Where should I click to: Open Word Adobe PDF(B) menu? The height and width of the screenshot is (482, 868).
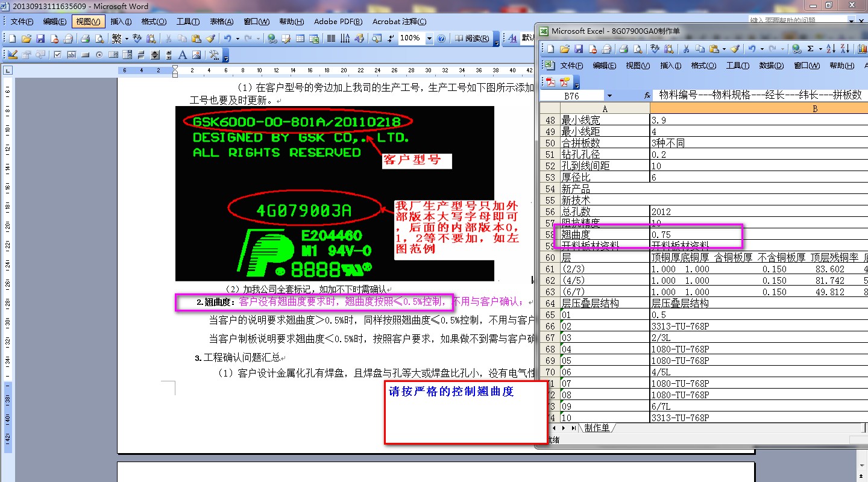tap(338, 22)
